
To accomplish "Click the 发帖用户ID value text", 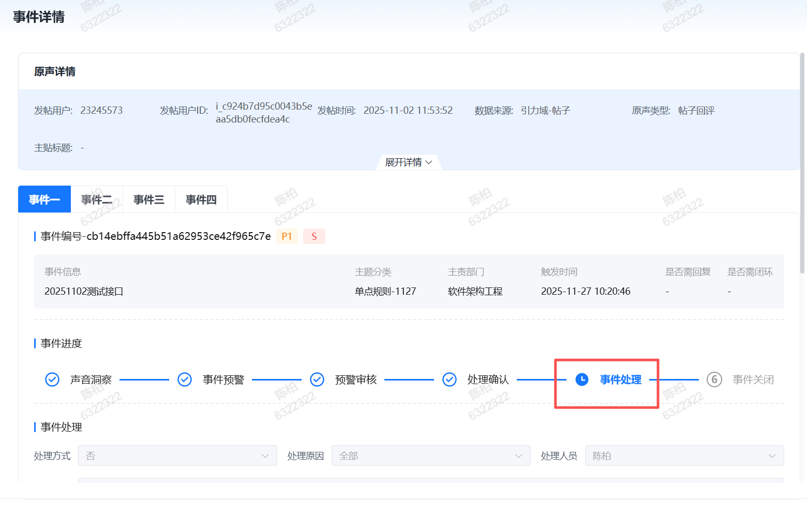I will (x=263, y=113).
